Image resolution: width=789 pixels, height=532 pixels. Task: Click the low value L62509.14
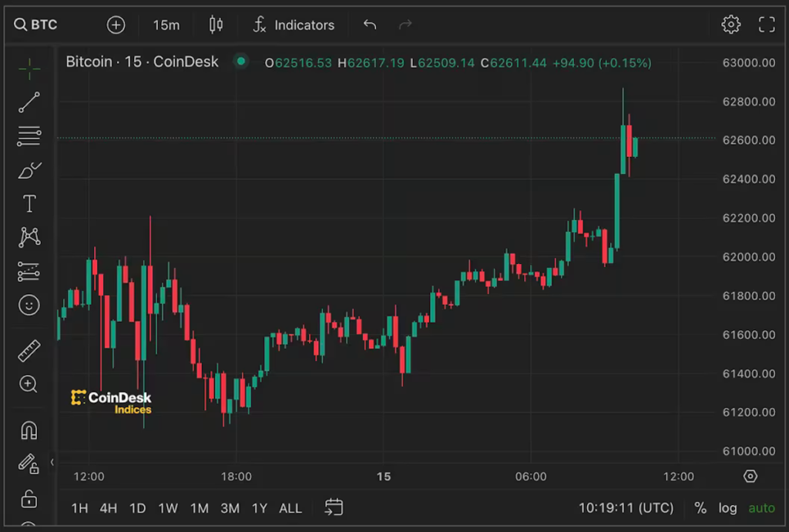point(442,63)
